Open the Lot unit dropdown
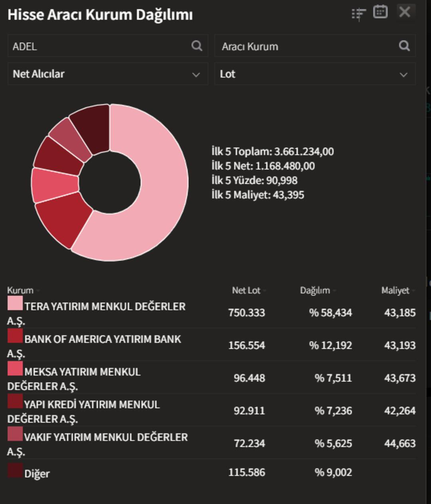 (x=315, y=74)
